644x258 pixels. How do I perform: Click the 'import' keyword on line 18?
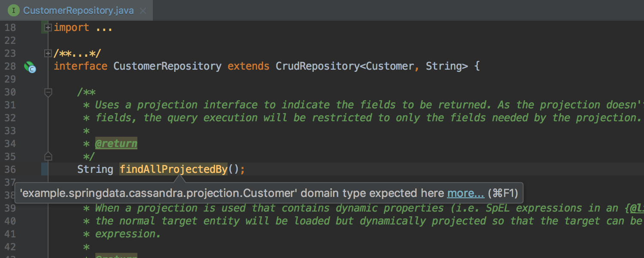71,28
